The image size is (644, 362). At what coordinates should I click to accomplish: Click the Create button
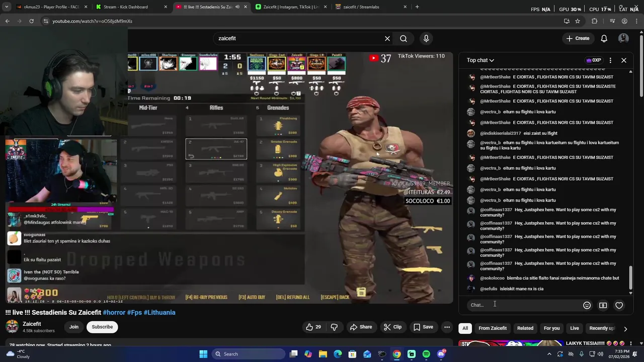pyautogui.click(x=578, y=38)
